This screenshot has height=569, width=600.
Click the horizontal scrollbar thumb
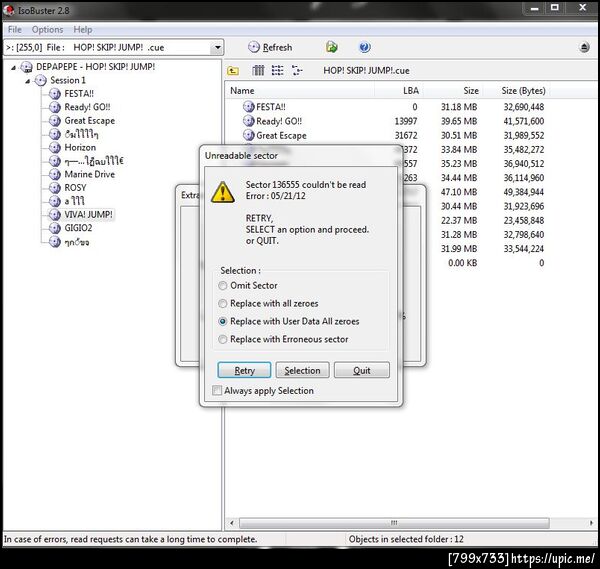pyautogui.click(x=394, y=523)
